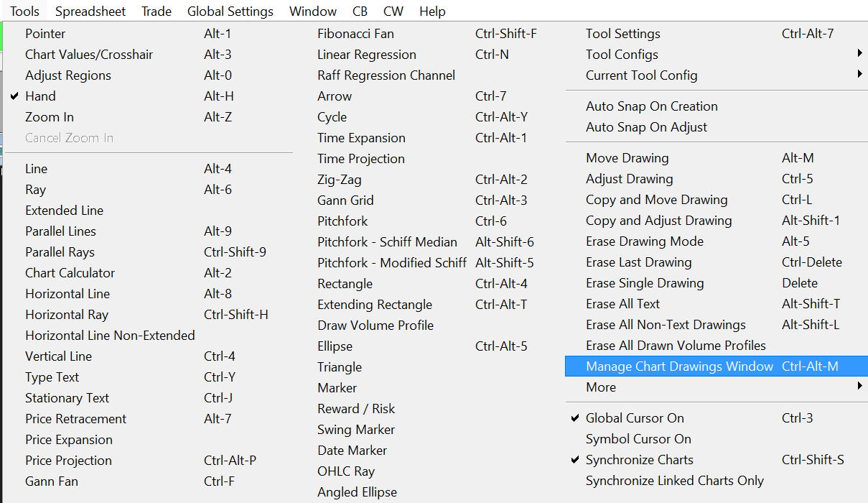The image size is (868, 503).
Task: Open Tool Settings
Action: (x=622, y=34)
